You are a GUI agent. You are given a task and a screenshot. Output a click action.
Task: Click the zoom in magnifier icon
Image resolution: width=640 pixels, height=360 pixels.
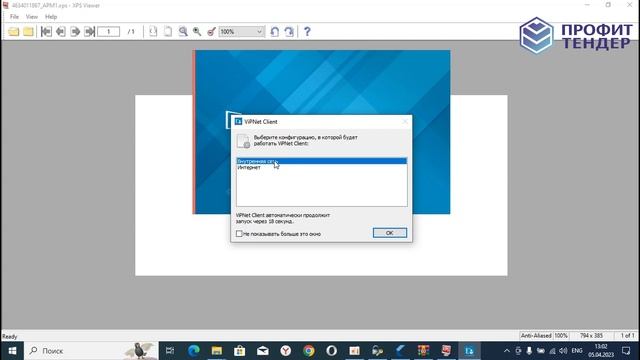point(183,31)
